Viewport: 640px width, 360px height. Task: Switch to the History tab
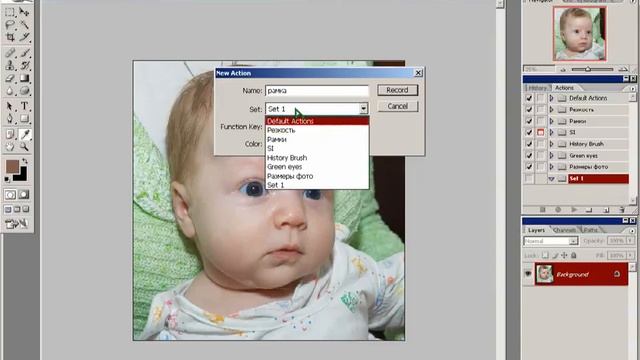[537, 88]
